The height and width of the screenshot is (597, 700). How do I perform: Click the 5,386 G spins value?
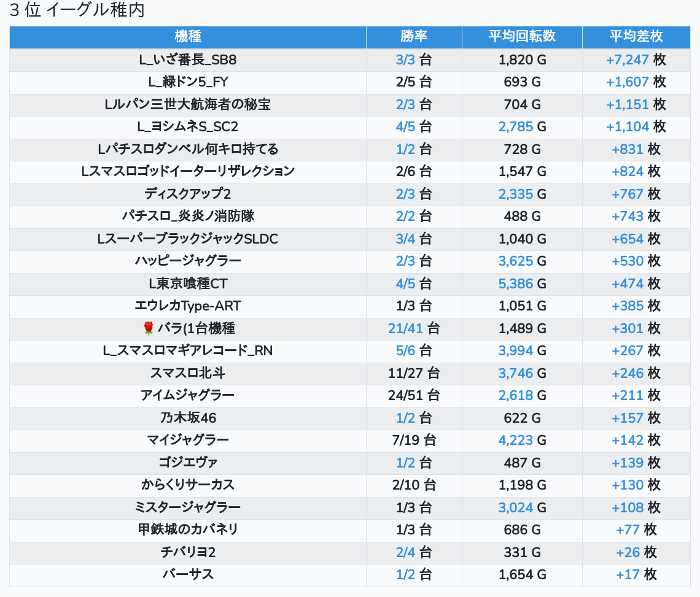(x=522, y=284)
